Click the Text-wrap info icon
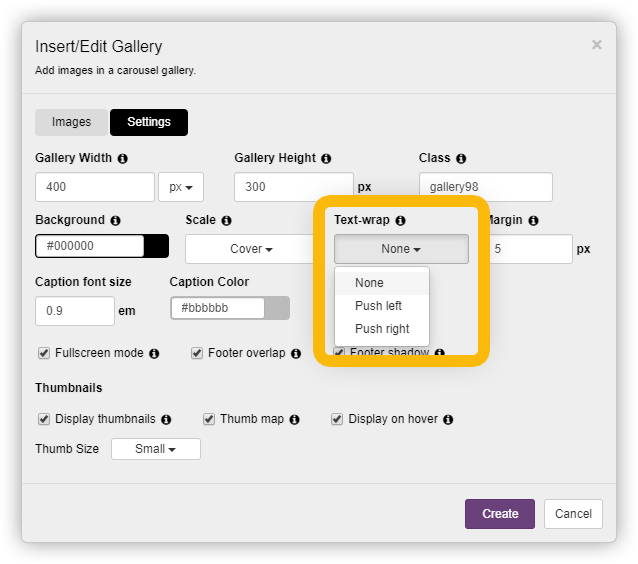 tap(400, 221)
